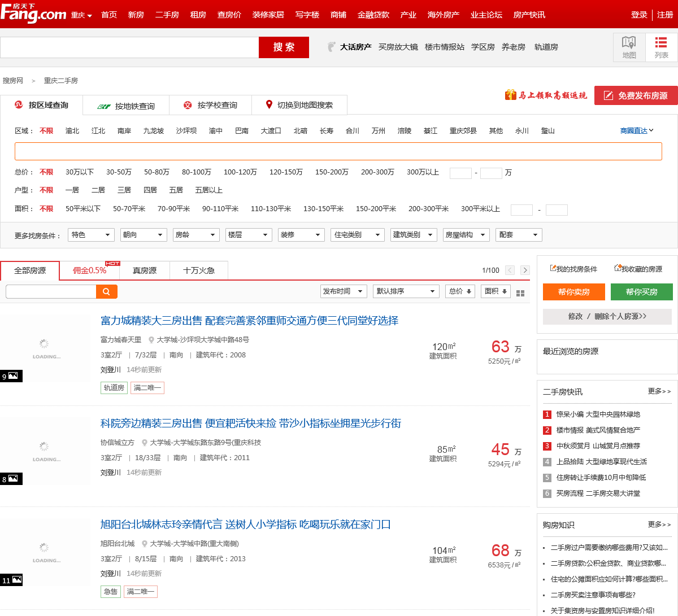This screenshot has width=678, height=616.
Task: Open listing 富力城精装大三房出售
Action: pyautogui.click(x=249, y=320)
